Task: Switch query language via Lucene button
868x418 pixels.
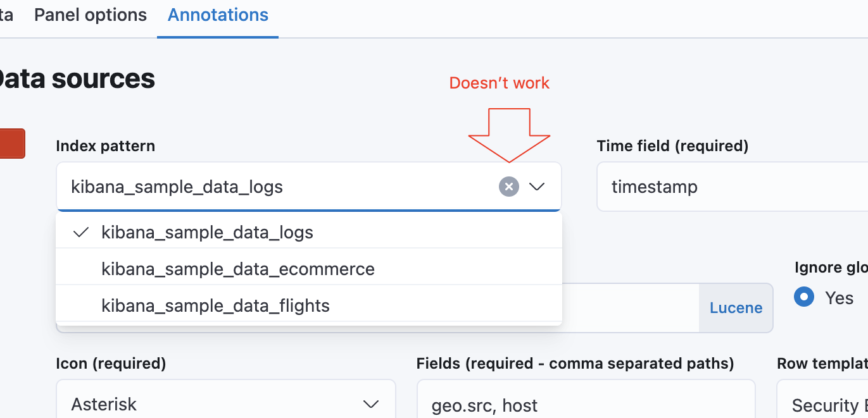Action: point(736,308)
